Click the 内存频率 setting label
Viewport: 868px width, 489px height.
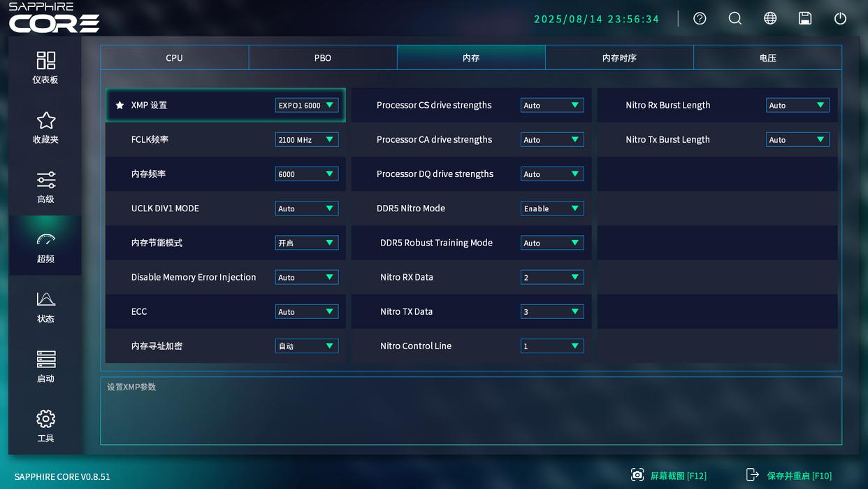tap(148, 173)
